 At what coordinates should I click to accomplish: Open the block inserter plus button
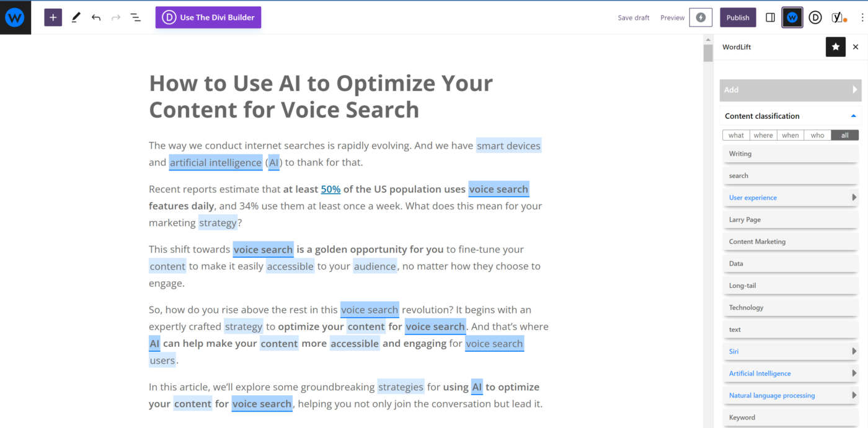(x=53, y=17)
